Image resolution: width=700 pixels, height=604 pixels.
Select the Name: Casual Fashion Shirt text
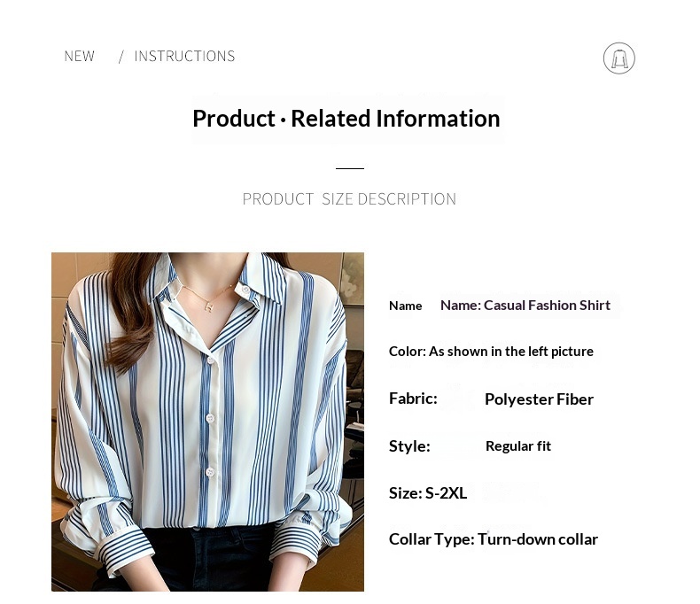pyautogui.click(x=525, y=306)
